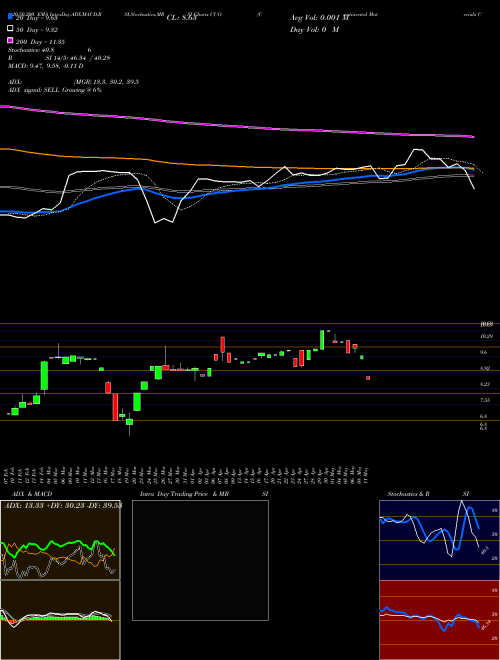500x660 pixels.
Task: Click the 10.29 price axis label
Action: point(487,336)
